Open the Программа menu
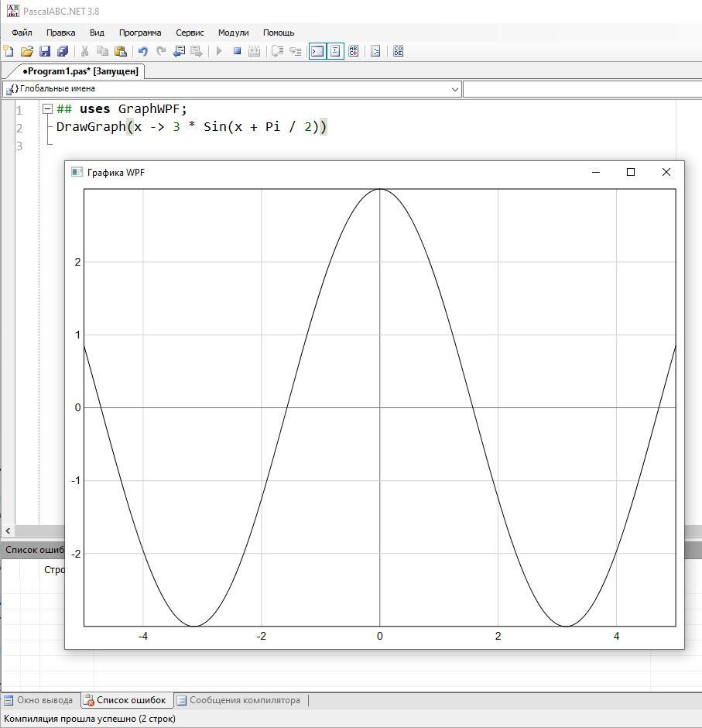This screenshot has width=702, height=728. click(140, 33)
